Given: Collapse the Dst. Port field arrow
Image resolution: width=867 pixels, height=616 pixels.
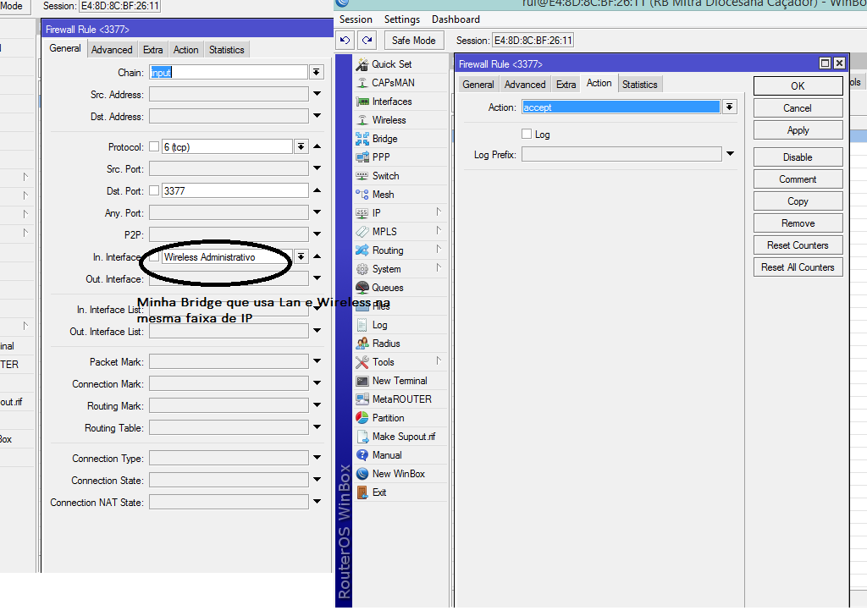Looking at the screenshot, I should 317,190.
